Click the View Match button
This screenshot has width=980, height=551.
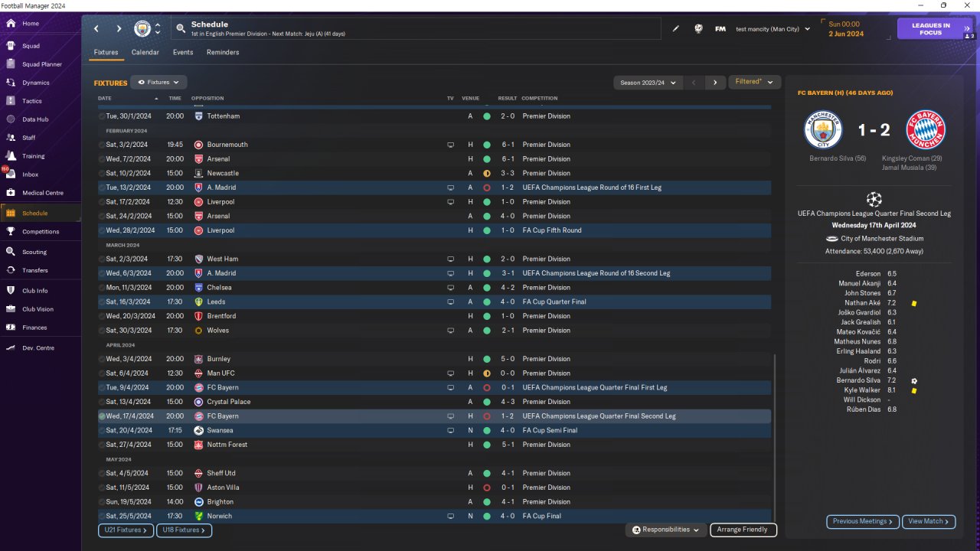pos(929,521)
